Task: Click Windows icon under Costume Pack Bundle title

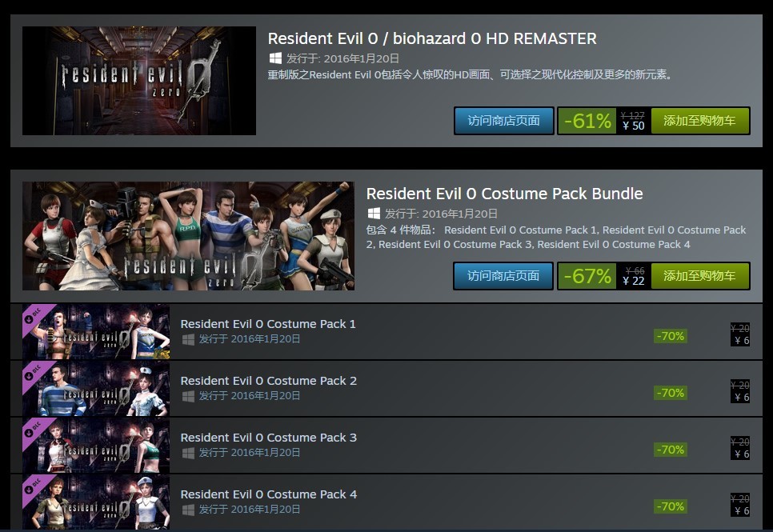Action: (x=374, y=214)
